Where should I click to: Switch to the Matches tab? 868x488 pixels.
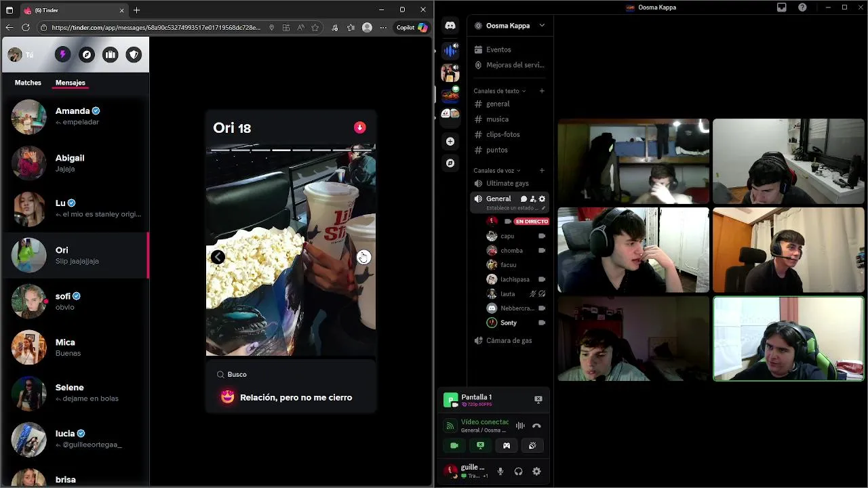tap(28, 83)
